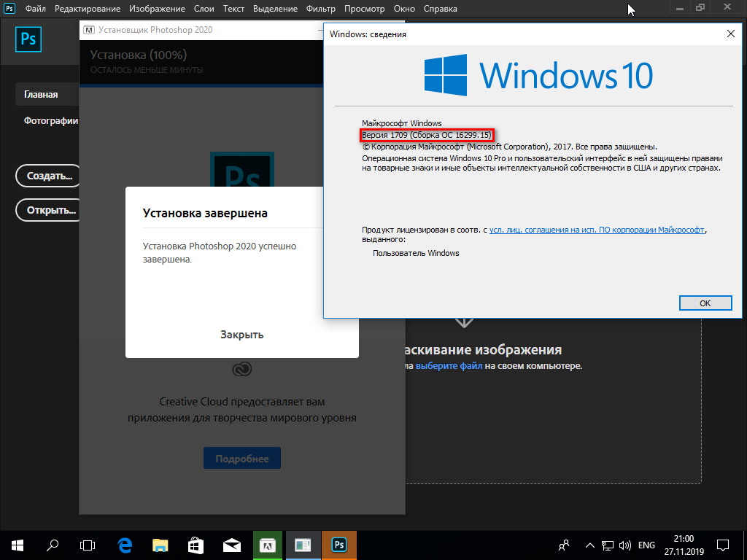The width and height of the screenshot is (747, 560).
Task: Open People icon in system tray
Action: click(x=564, y=545)
